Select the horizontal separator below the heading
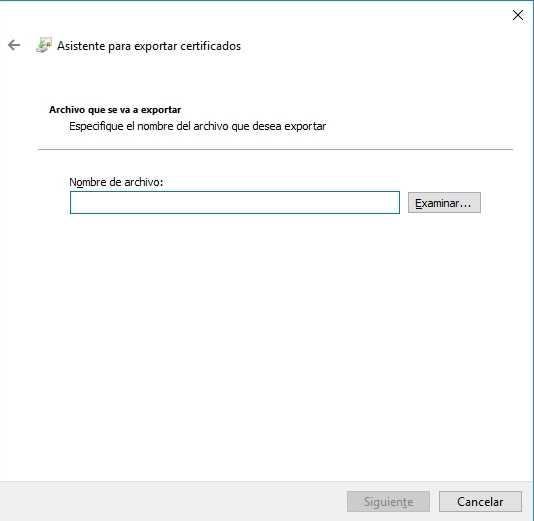Viewport: 534px width, 521px height. (275, 149)
